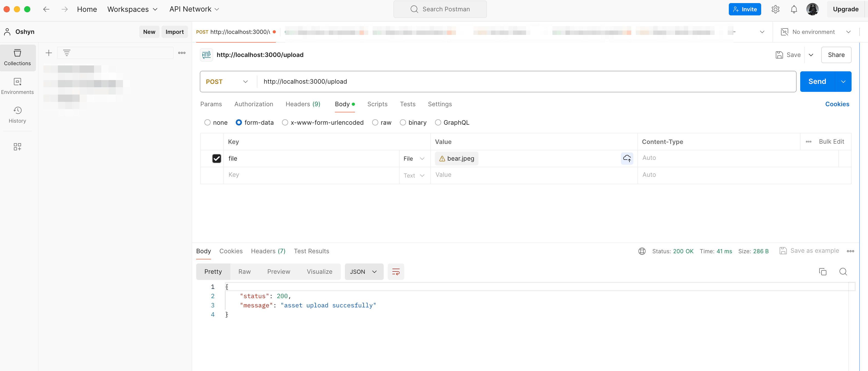Open the JSON response format dropdown
The width and height of the screenshot is (868, 371).
pyautogui.click(x=364, y=272)
